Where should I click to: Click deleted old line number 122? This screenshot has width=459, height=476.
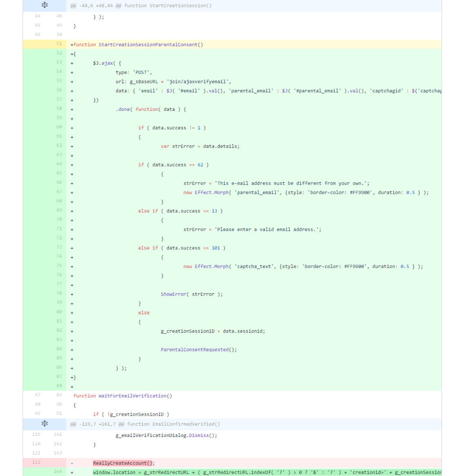(37, 462)
